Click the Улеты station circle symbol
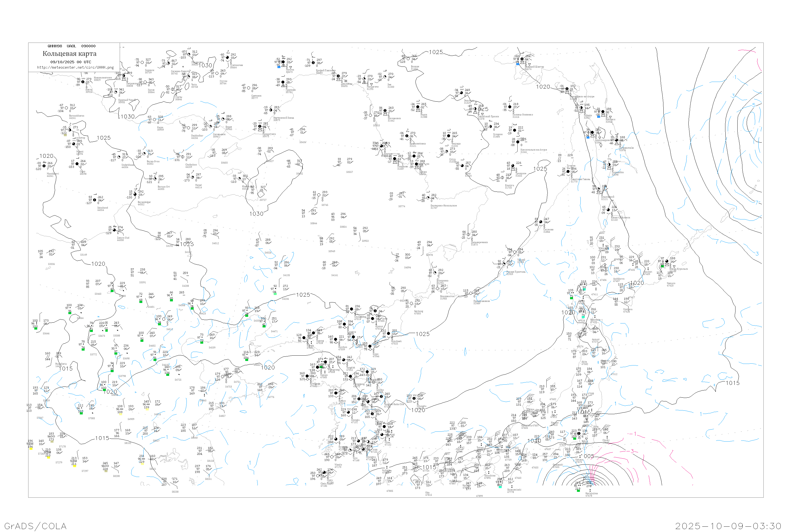This screenshot has width=798, height=532. tap(172, 89)
